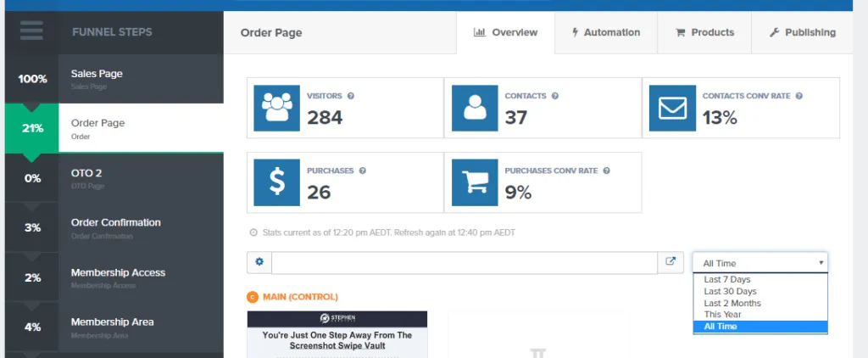Click the page URL input field
868x358 pixels.
pyautogui.click(x=465, y=263)
